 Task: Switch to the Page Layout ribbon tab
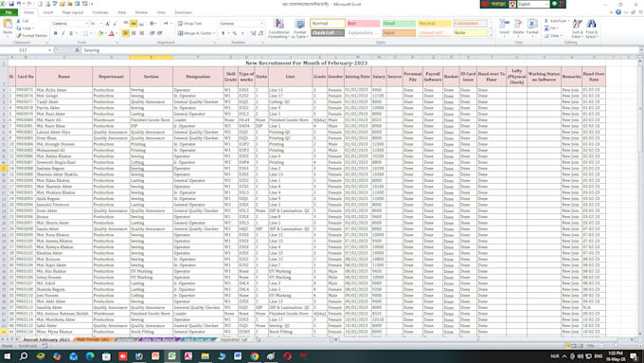point(73,12)
